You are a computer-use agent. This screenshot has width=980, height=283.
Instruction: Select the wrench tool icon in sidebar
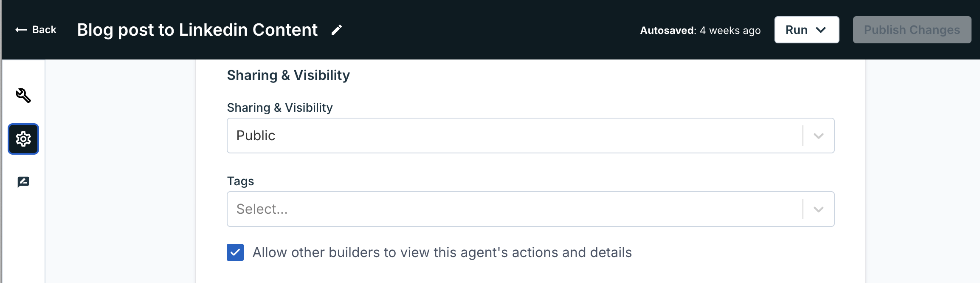coord(23,96)
